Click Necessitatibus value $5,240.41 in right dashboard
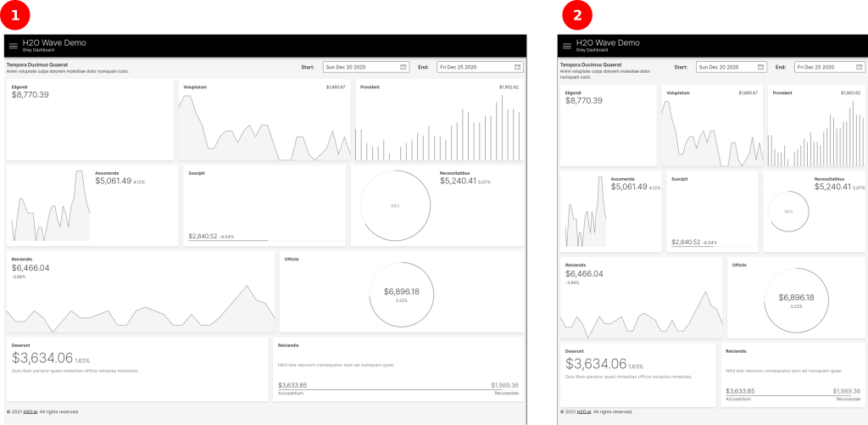 click(x=833, y=187)
